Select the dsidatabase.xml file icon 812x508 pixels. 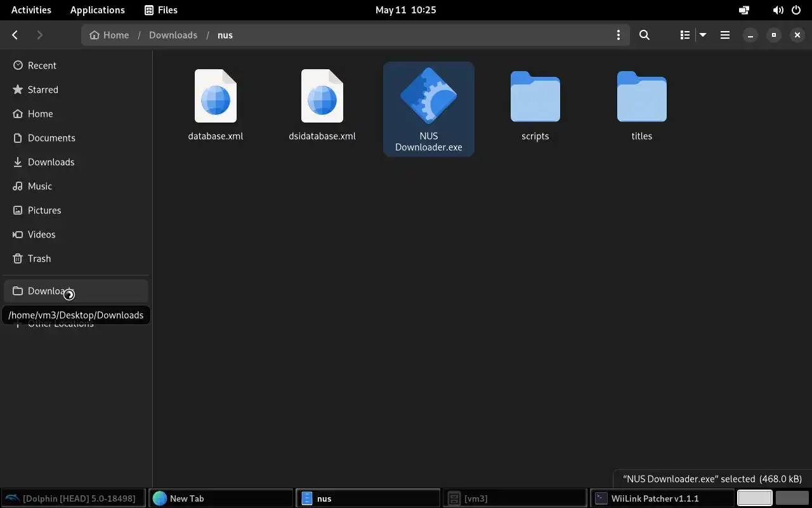coord(322,96)
